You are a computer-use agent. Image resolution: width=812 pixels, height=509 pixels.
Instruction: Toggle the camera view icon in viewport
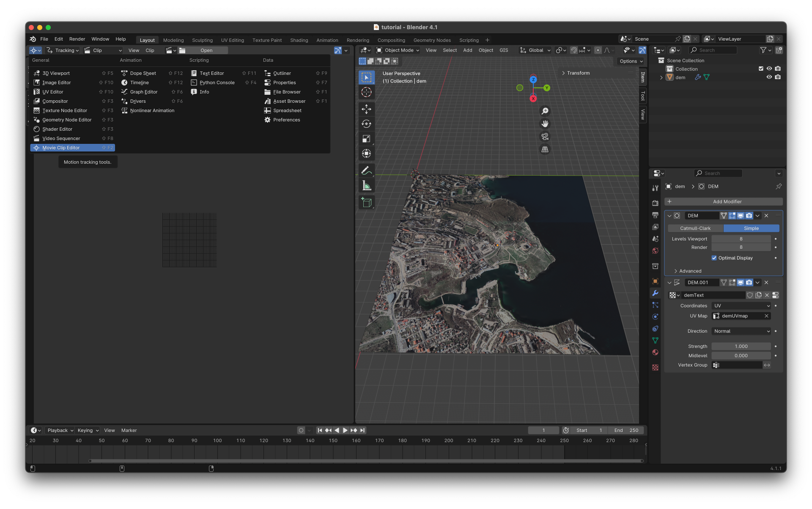pyautogui.click(x=545, y=137)
